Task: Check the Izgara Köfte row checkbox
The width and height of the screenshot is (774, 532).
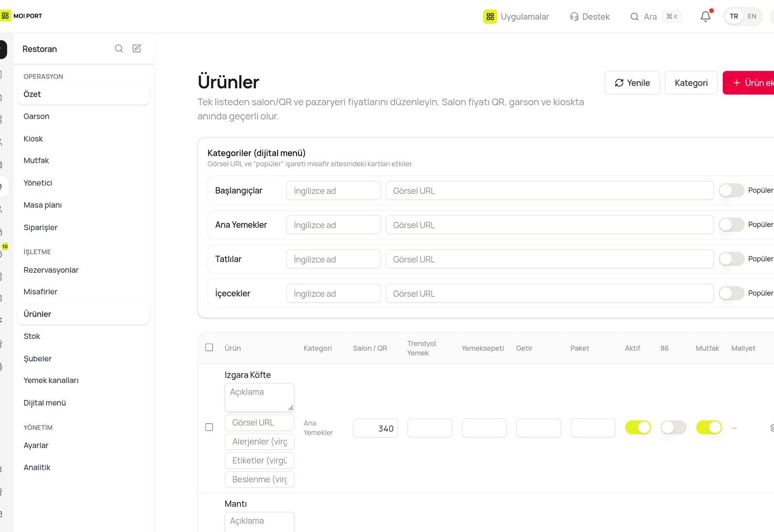Action: [x=209, y=427]
